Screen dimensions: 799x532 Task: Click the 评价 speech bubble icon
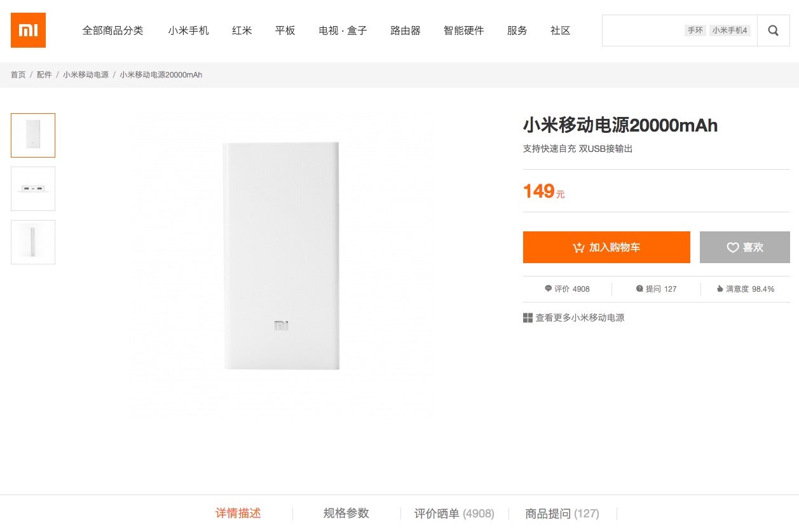click(x=549, y=289)
